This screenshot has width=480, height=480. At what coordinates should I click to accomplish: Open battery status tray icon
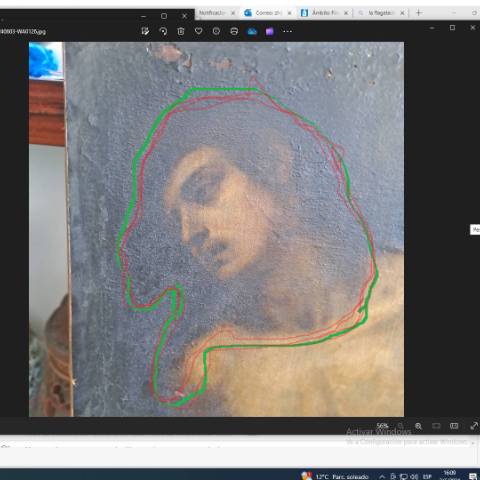393,477
